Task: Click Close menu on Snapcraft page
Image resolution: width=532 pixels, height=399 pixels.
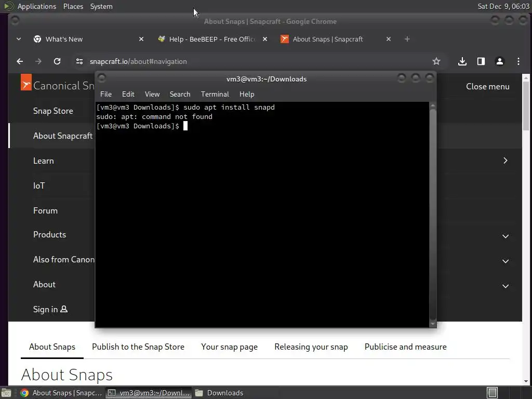Action: pyautogui.click(x=487, y=87)
